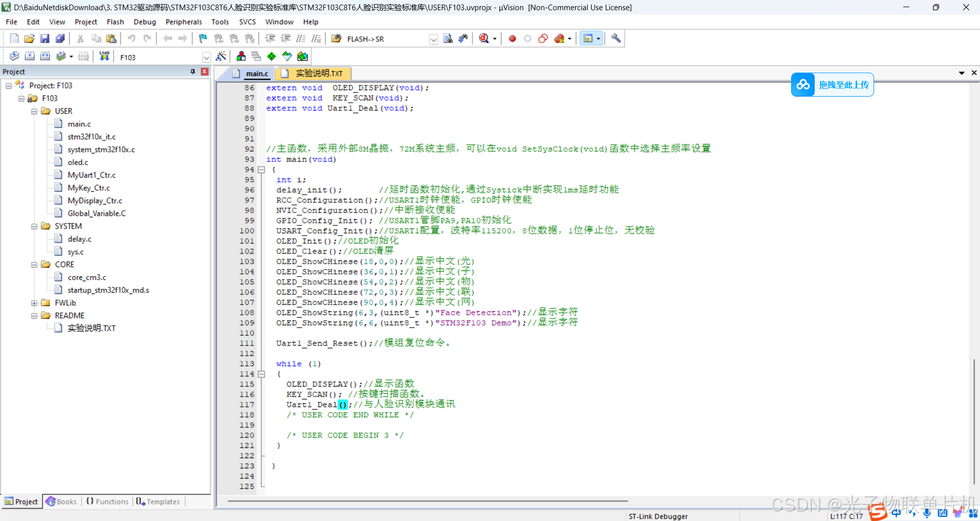Open batch build dropdown arrow
Image resolution: width=980 pixels, height=521 pixels.
[x=71, y=57]
